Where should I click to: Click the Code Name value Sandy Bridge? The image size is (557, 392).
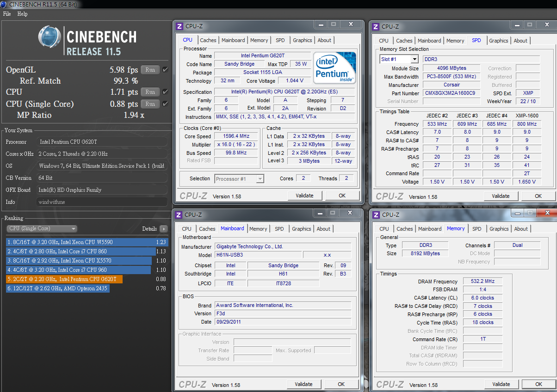(239, 64)
